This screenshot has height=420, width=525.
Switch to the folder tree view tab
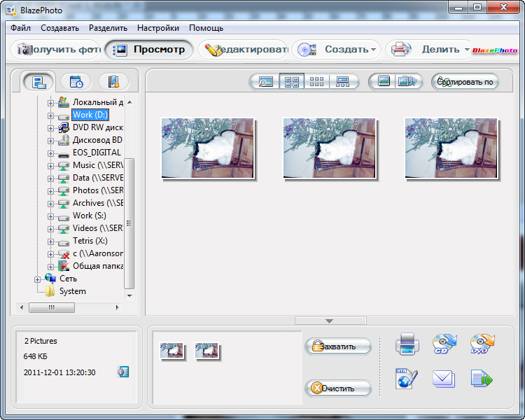38,82
